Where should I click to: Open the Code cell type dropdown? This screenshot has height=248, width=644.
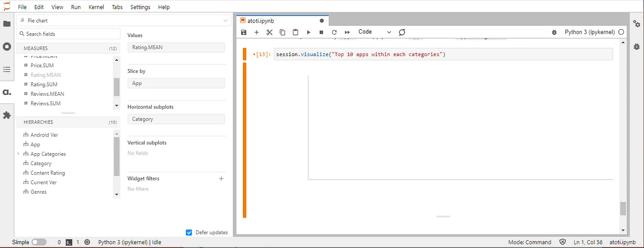point(374,32)
